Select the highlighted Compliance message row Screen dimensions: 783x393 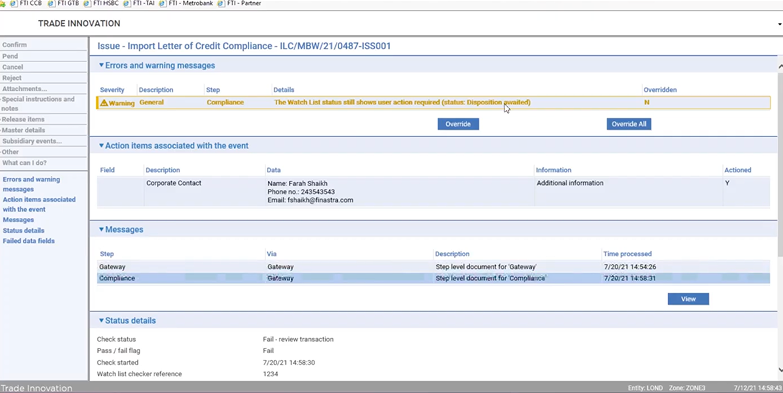tap(433, 278)
